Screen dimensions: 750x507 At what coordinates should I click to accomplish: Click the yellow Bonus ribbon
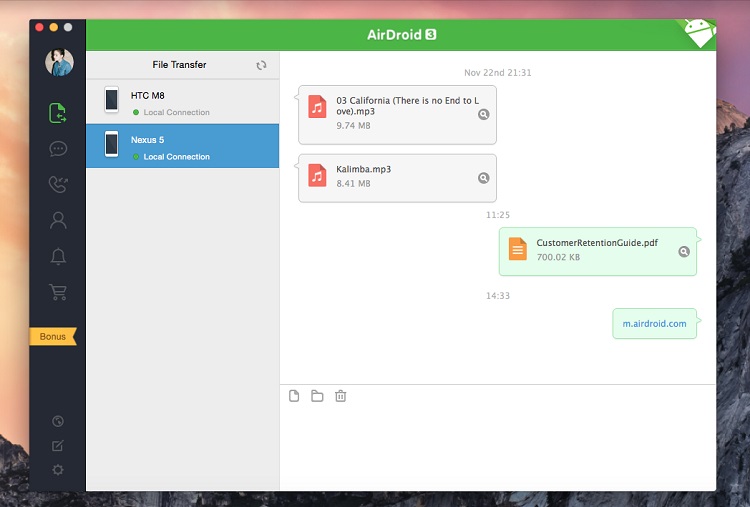[53, 336]
